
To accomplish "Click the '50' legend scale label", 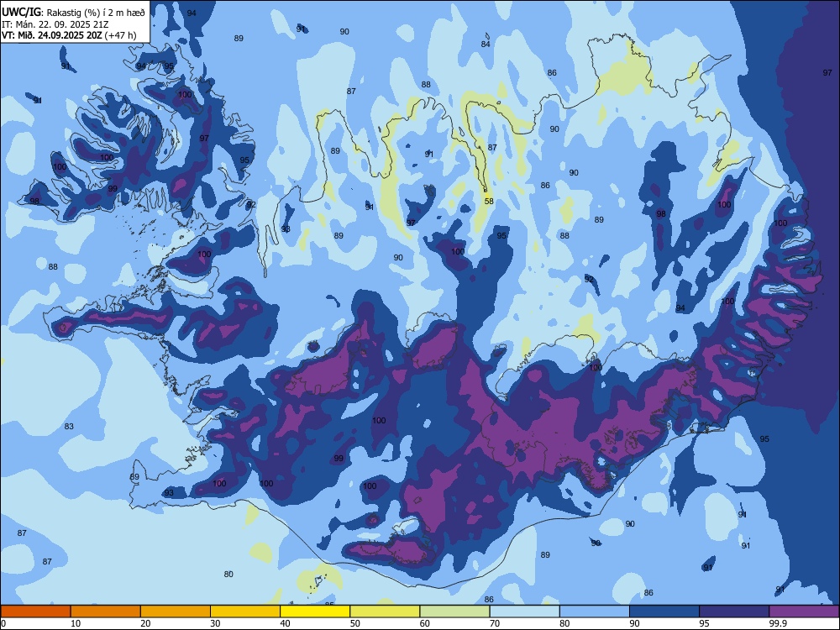I will pyautogui.click(x=354, y=623).
